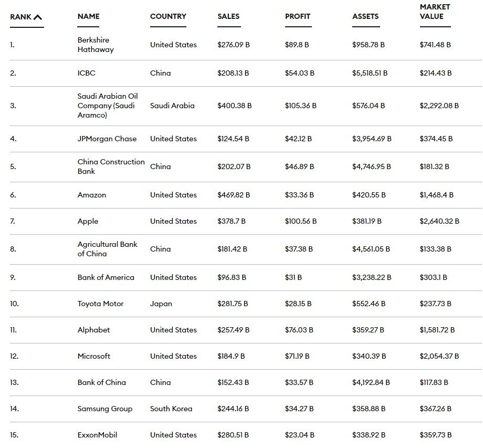Image resolution: width=483 pixels, height=448 pixels.
Task: Select Saudi Arabian Oil Company name
Action: pos(108,106)
